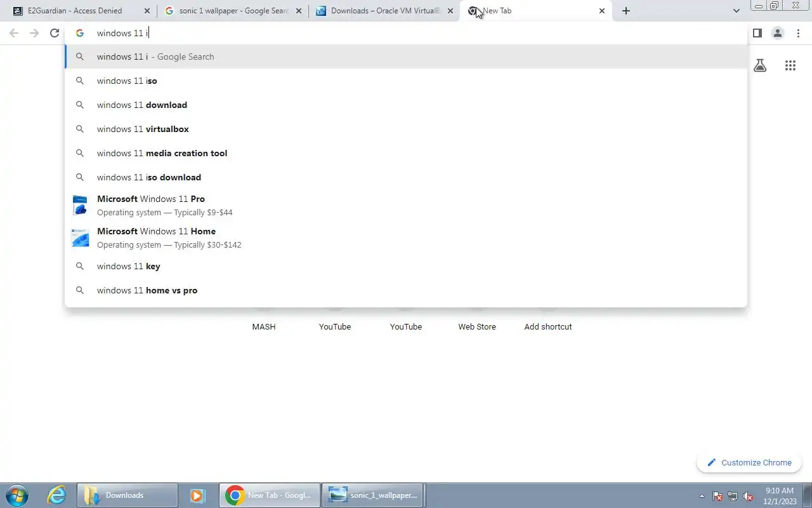Click the address bar with 'windows 11 i'
The width and height of the screenshot is (812, 508).
406,33
